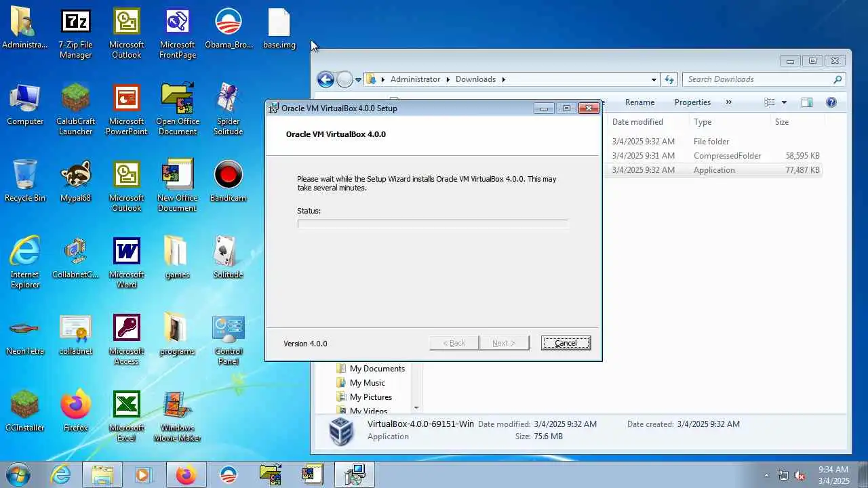Screen dimensions: 868x488
Task: Open recent locations dropdown in Explorer
Action: [x=359, y=80]
